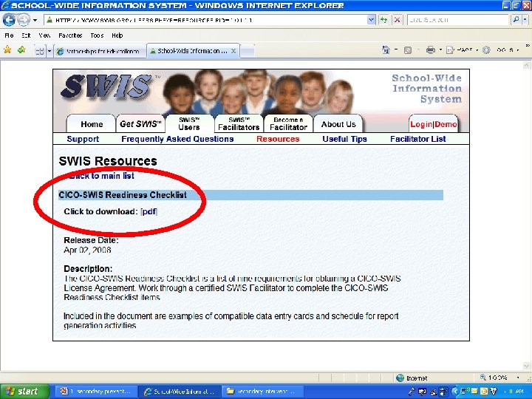Click the browser Back arrow button
The width and height of the screenshot is (532, 399).
9,20
